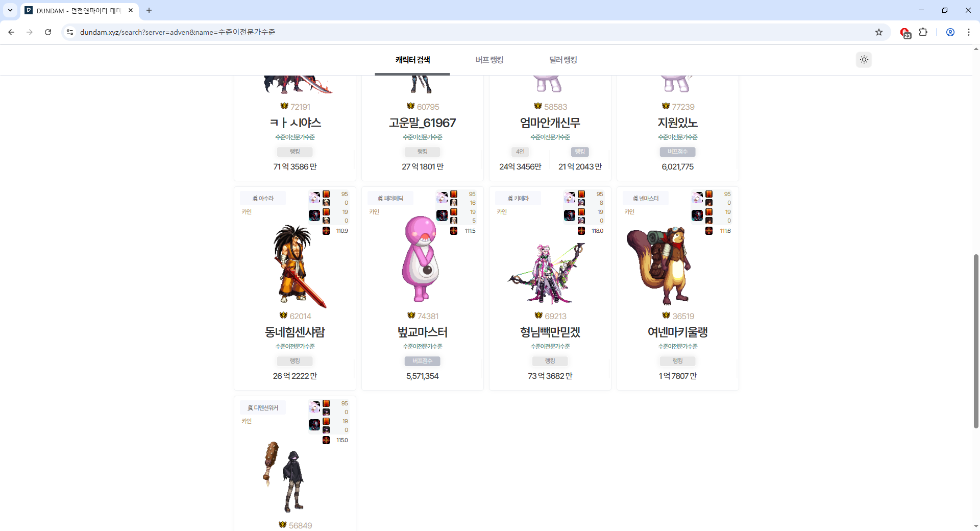The height and width of the screenshot is (531, 980).
Task: Click the 버프점수 badge on 벞교마스터 card
Action: [423, 361]
